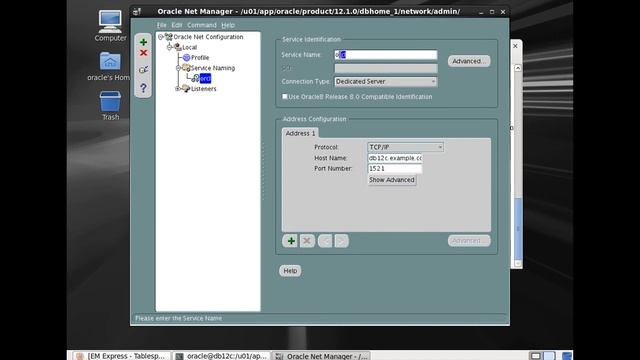
Task: Click the grey X remove address button
Action: 307,241
